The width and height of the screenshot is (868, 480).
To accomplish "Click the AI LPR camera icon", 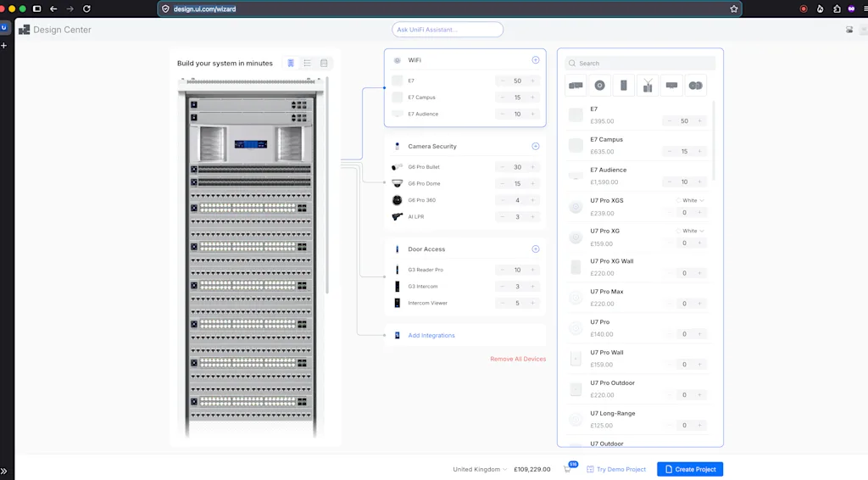I will coord(397,216).
